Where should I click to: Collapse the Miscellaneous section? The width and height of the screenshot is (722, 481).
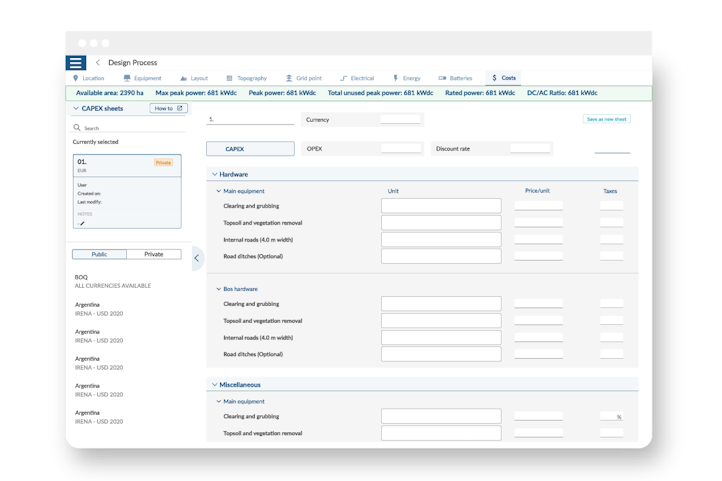[215, 385]
